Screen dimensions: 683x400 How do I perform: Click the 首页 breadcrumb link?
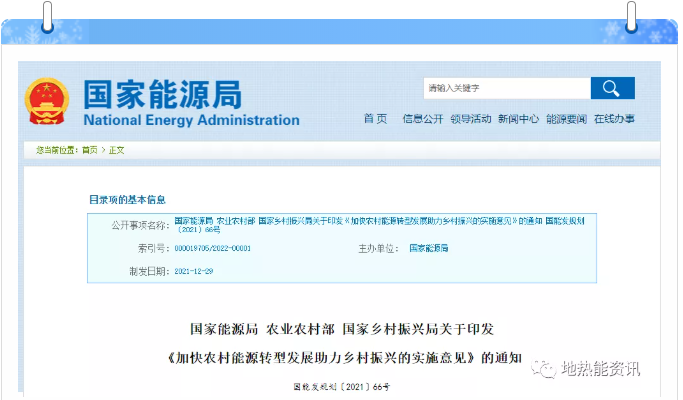(90, 150)
